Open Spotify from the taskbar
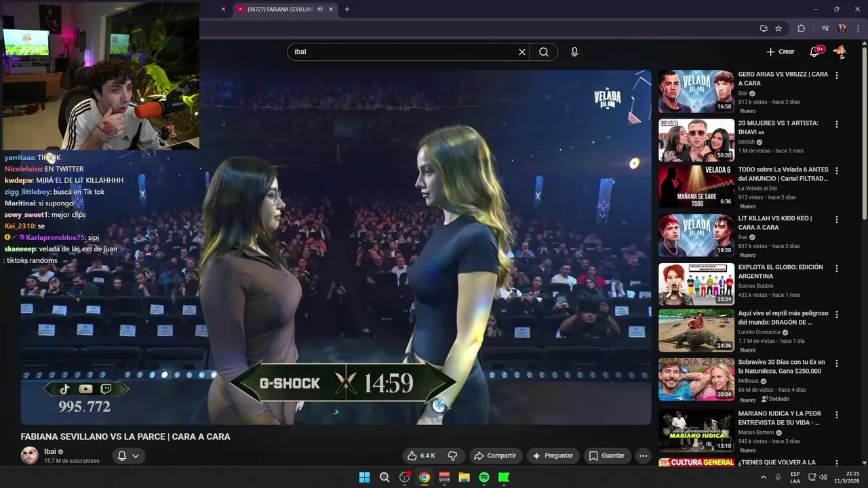868x488 pixels. tap(484, 477)
